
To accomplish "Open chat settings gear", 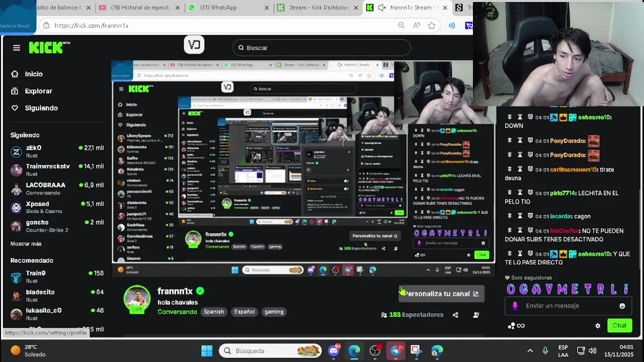I will pos(598,326).
